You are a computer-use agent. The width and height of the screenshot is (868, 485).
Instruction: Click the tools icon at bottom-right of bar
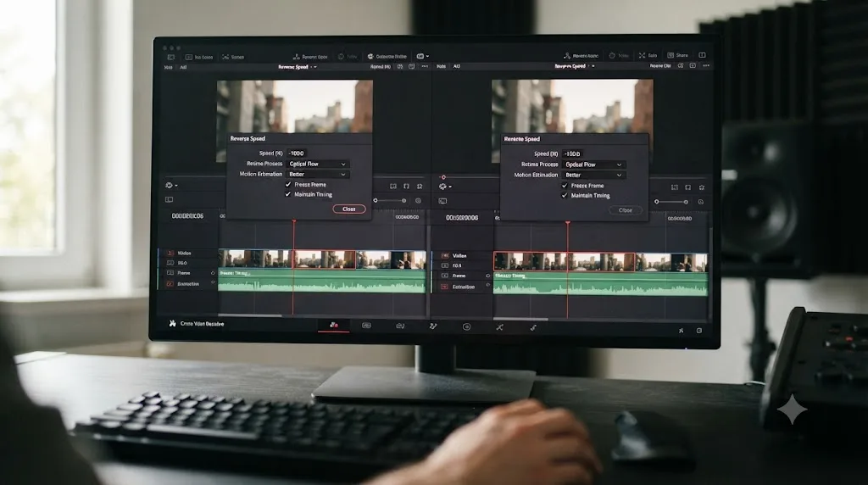click(681, 331)
